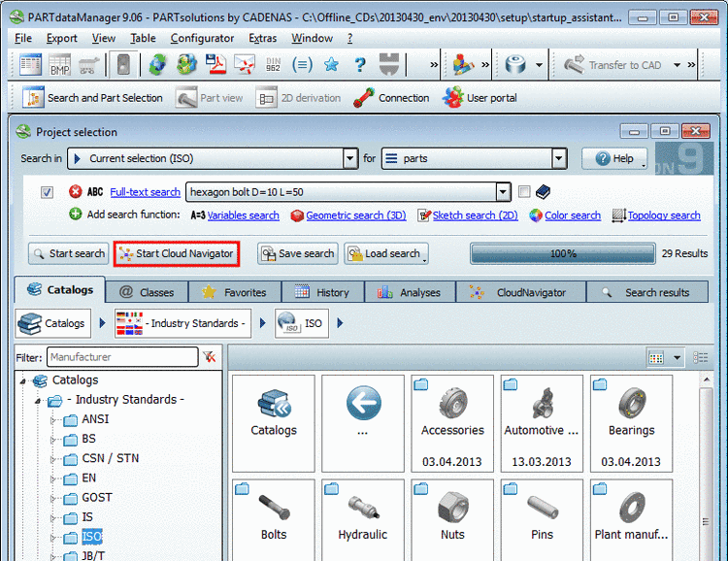Click the blue book icon beside search field

[x=543, y=191]
